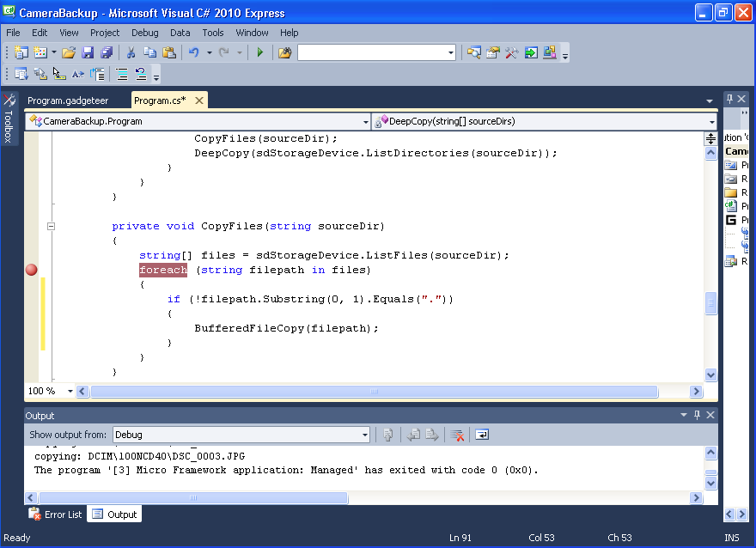The image size is (756, 548).
Task: Click Find Message in Code icon
Action: pos(388,435)
